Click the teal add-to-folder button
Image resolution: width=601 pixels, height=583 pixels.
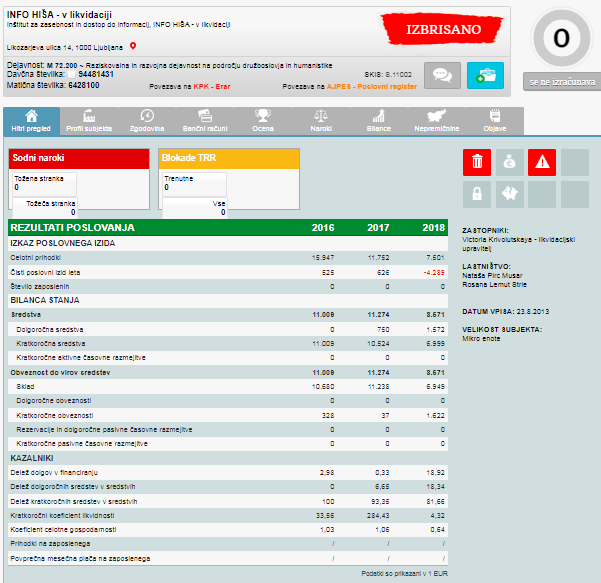[485, 76]
